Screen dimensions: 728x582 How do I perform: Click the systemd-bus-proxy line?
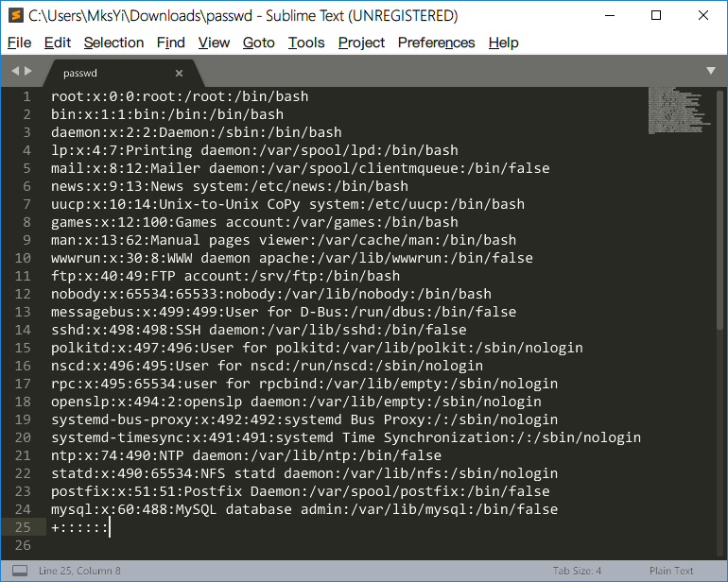click(x=304, y=419)
